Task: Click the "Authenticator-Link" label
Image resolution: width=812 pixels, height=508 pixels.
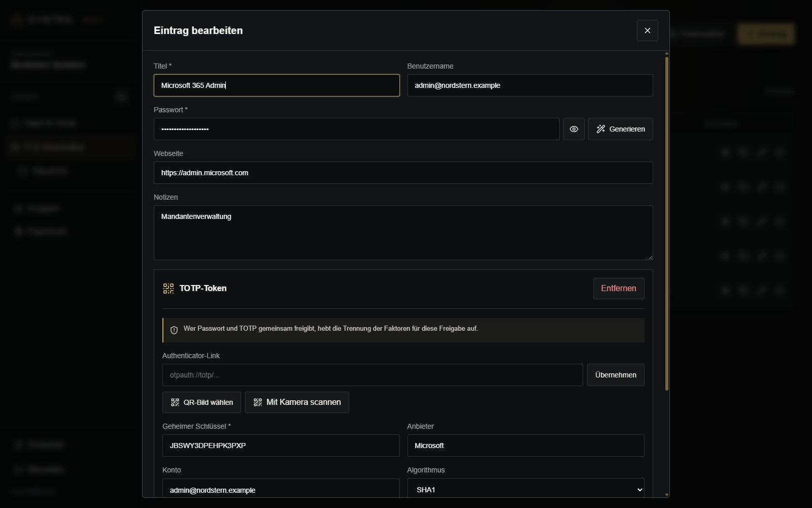Action: coord(191,356)
